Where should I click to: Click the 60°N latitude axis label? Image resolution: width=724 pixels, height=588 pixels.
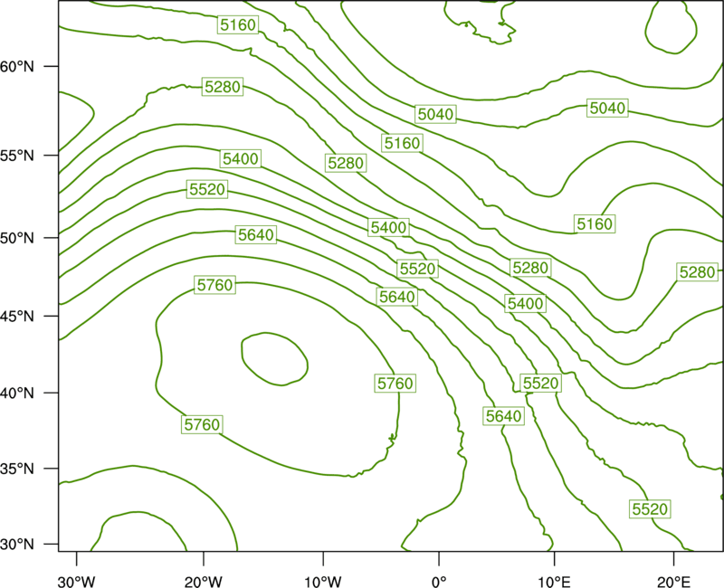[17, 67]
